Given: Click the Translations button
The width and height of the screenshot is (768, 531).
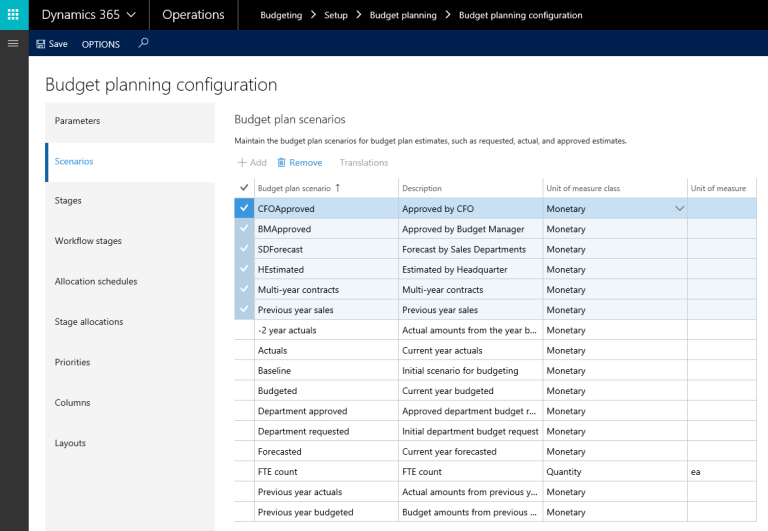Looking at the screenshot, I should pos(364,162).
